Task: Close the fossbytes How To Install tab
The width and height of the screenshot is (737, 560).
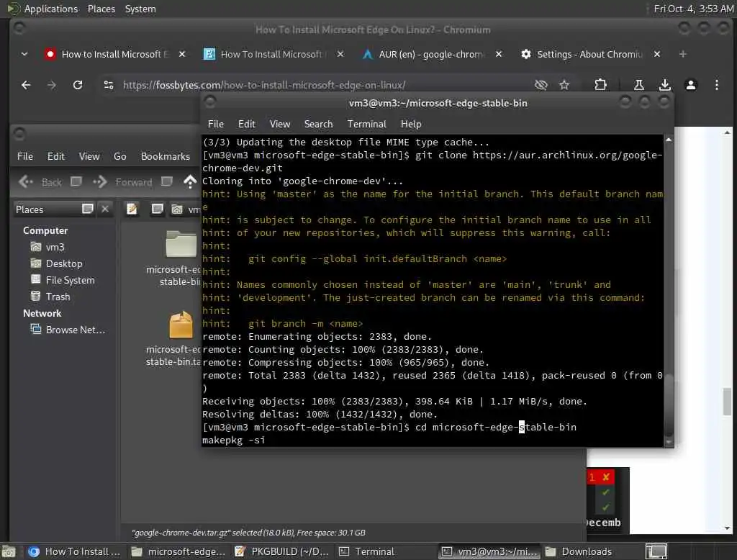Action: 340,55
